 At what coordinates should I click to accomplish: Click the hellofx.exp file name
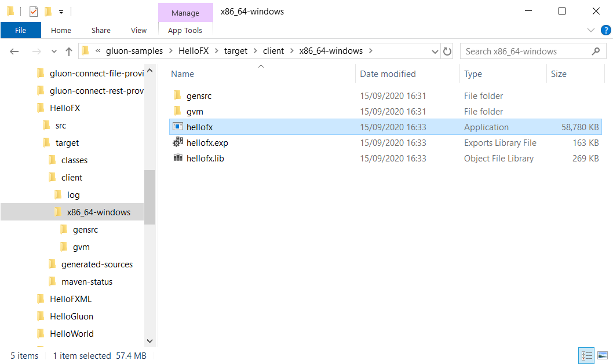pos(207,143)
